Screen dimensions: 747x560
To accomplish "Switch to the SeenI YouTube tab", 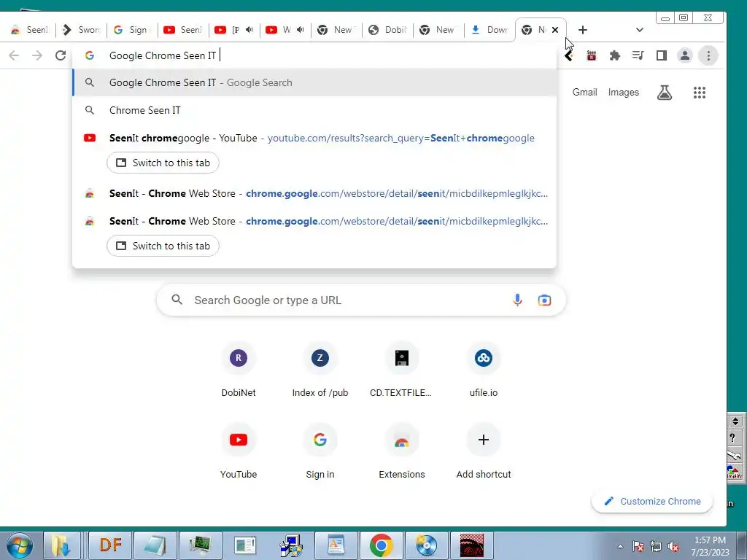I will (x=183, y=30).
